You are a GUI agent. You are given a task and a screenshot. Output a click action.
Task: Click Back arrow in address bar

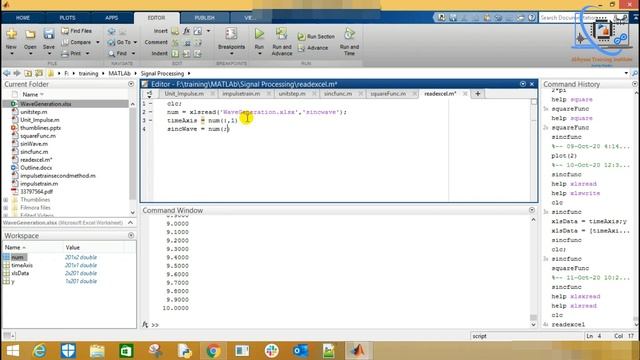tap(7, 73)
